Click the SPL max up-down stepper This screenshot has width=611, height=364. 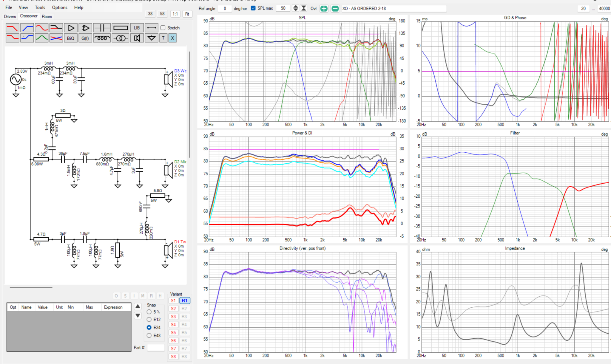tap(295, 8)
